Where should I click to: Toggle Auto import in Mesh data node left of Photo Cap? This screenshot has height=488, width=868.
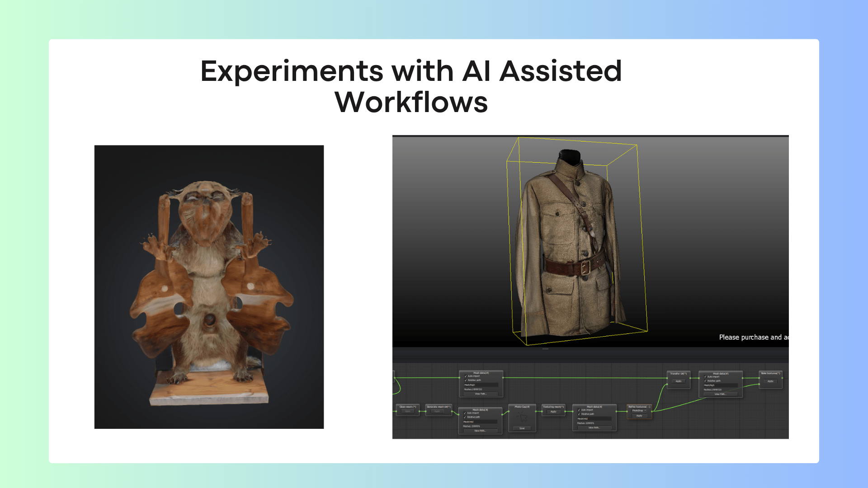click(x=465, y=413)
